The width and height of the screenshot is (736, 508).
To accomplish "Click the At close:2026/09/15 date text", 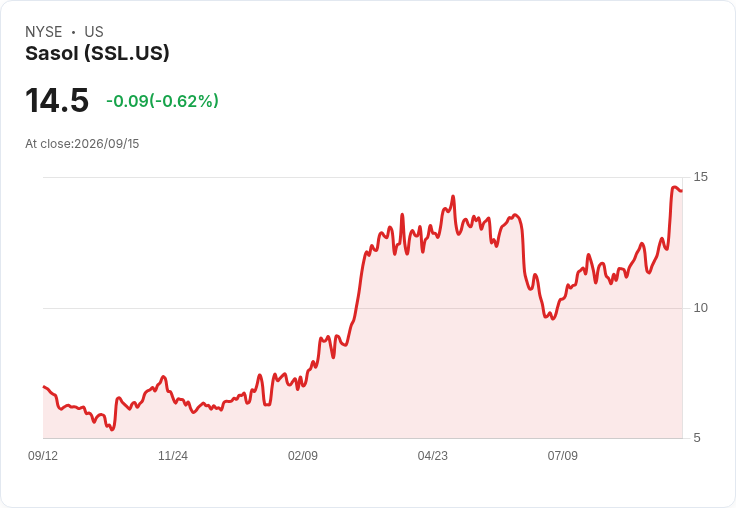I will [82, 144].
